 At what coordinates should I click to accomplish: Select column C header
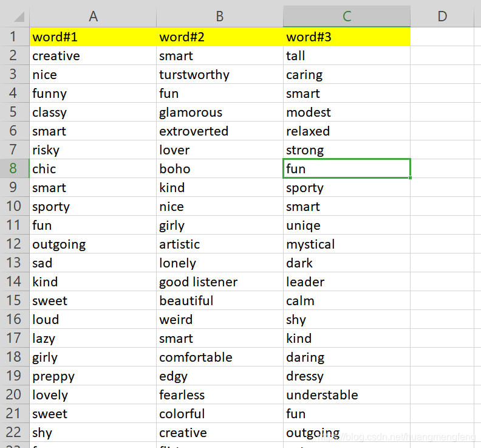[347, 16]
